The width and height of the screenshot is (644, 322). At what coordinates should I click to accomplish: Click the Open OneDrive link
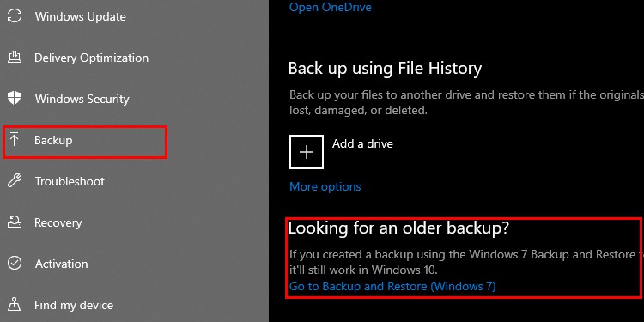[x=331, y=7]
